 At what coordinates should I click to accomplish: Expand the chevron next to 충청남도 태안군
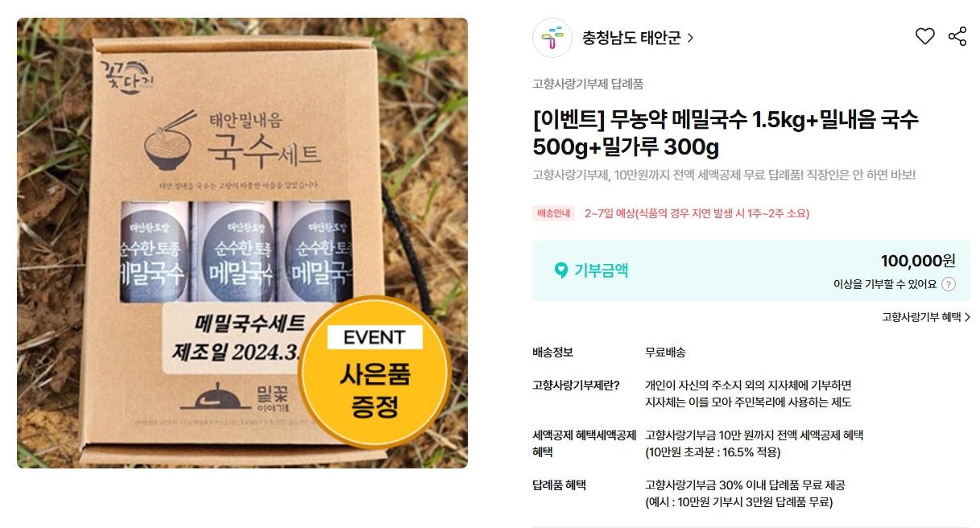point(690,38)
